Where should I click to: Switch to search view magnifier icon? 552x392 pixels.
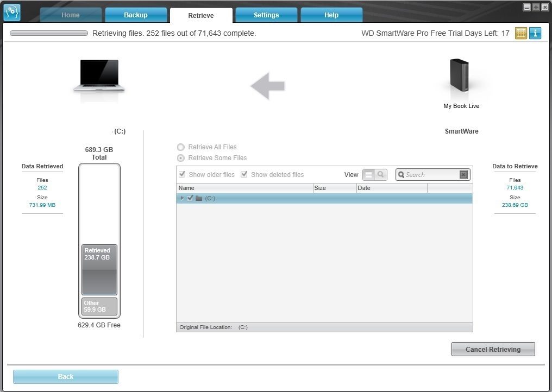click(380, 174)
